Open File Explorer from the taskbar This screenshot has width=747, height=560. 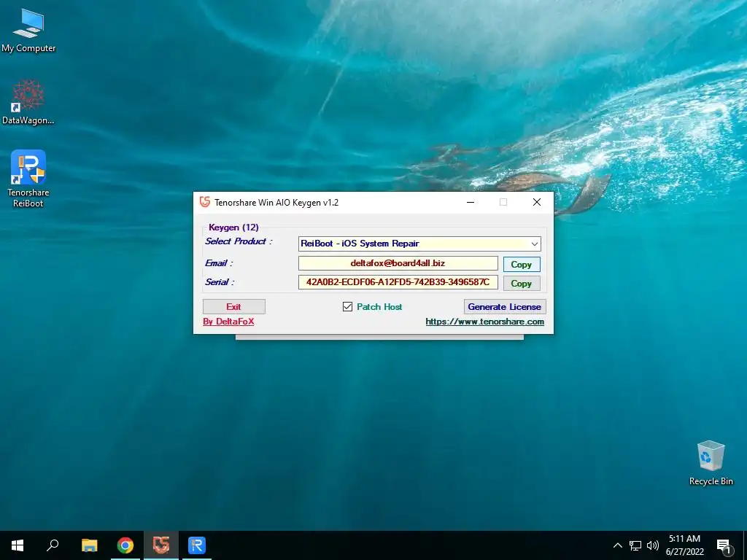coord(89,545)
